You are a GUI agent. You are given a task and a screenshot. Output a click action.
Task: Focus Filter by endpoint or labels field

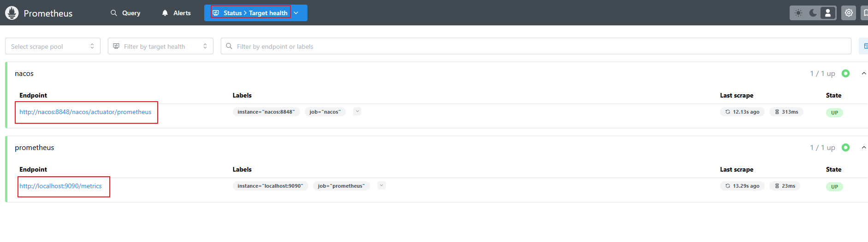pyautogui.click(x=536, y=46)
